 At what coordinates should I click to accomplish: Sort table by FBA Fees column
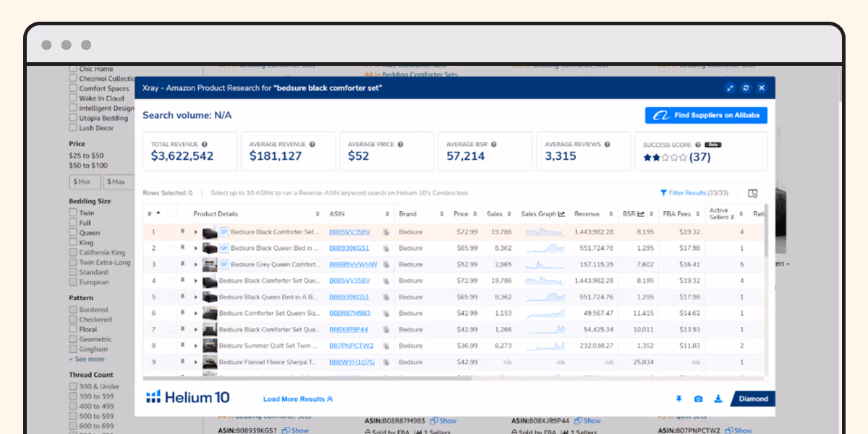point(697,214)
